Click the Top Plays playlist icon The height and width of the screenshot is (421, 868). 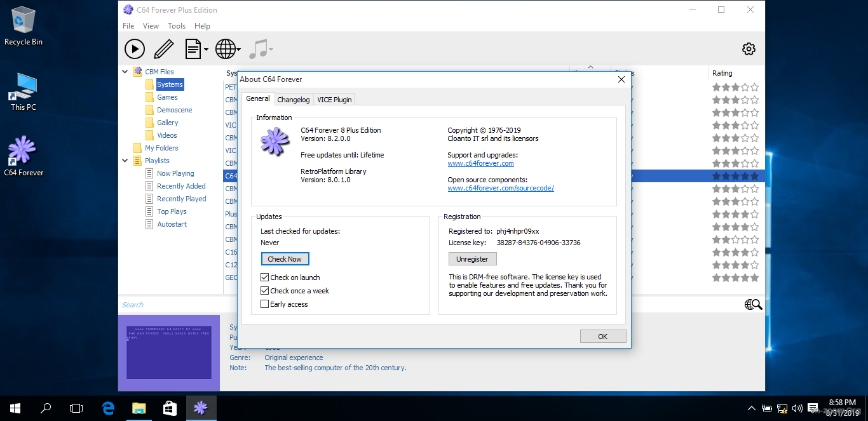(x=149, y=211)
